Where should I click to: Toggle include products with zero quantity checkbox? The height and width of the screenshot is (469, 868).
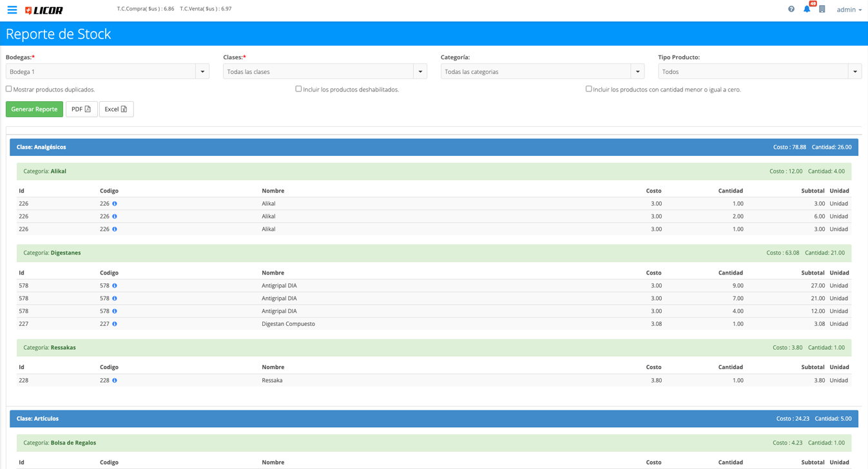[x=588, y=89]
